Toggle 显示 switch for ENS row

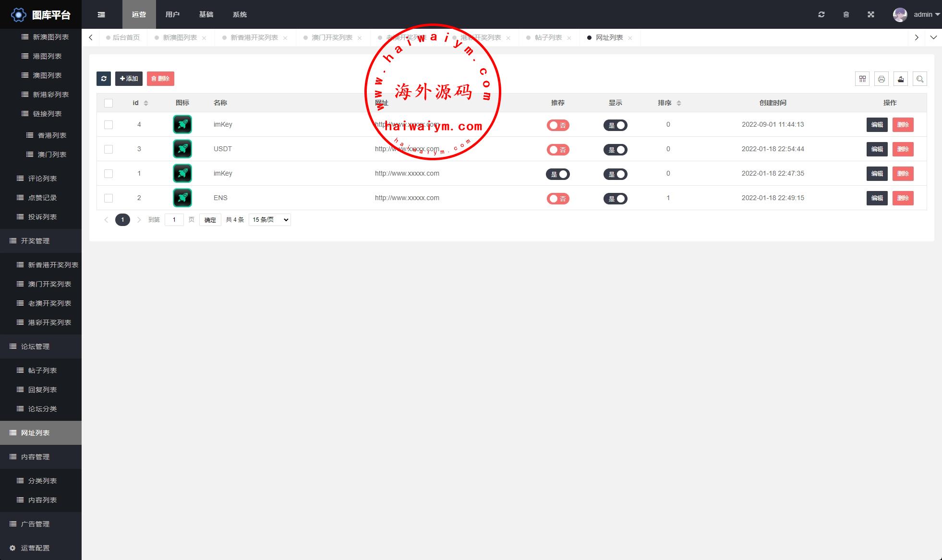[616, 199]
